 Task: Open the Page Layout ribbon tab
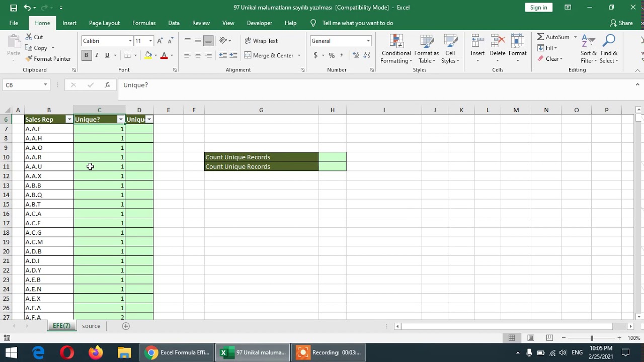104,23
